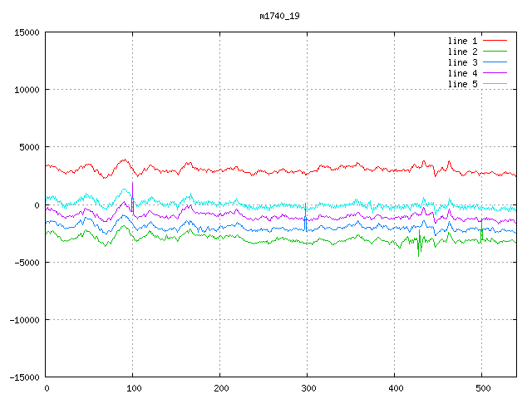Screen dimensions: 532x399
Task: Click the -15000 y-axis tick label
Action: pos(23,377)
